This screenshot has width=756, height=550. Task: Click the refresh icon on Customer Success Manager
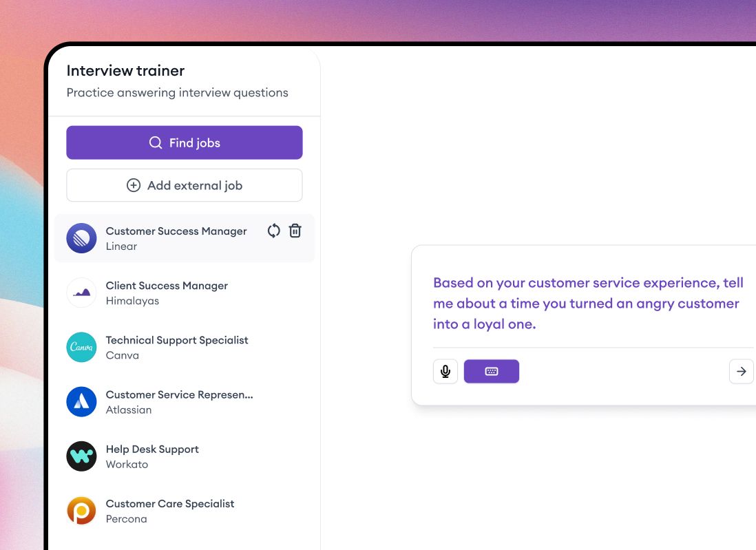click(x=273, y=231)
